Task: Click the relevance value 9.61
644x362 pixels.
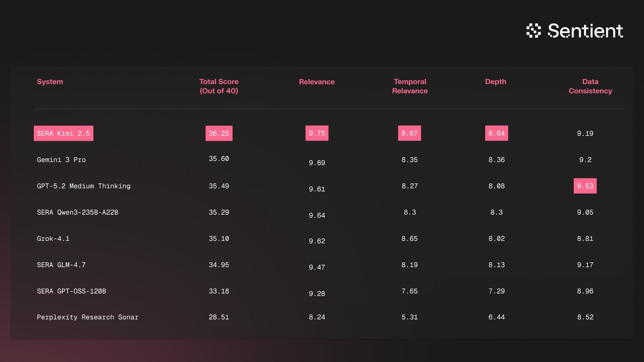Action: (x=317, y=189)
